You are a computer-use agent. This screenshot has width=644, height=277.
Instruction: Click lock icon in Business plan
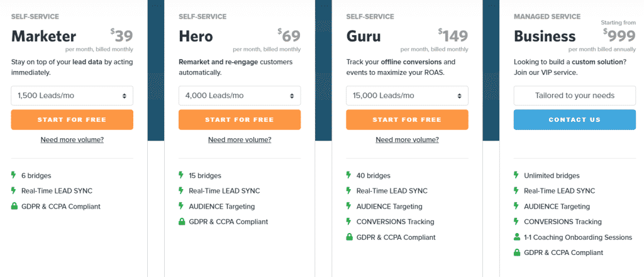coord(517,253)
